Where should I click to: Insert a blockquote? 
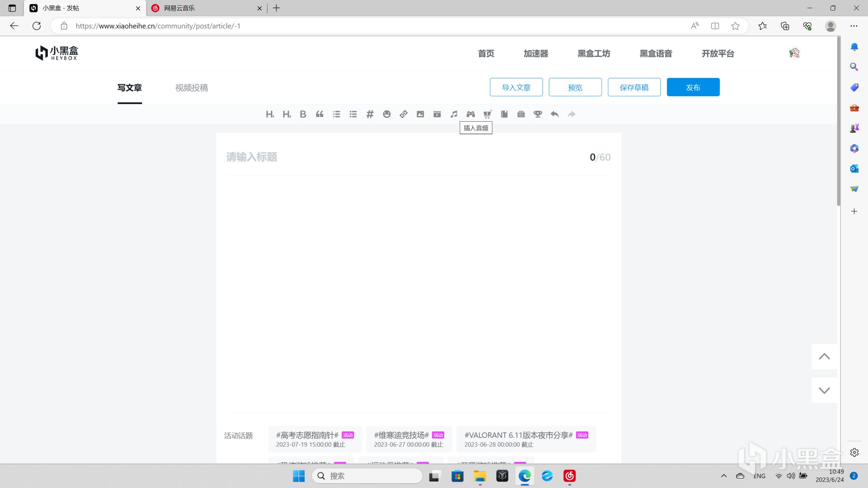point(319,114)
